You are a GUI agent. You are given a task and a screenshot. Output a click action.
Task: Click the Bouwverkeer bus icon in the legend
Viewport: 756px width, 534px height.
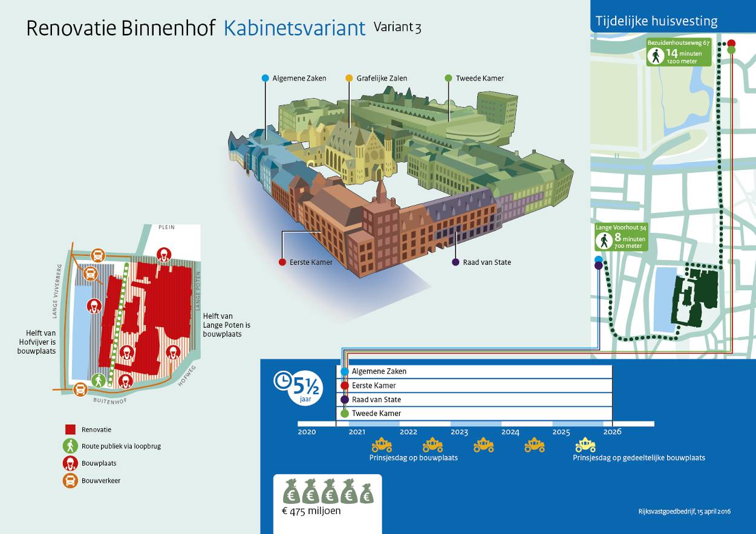point(70,481)
